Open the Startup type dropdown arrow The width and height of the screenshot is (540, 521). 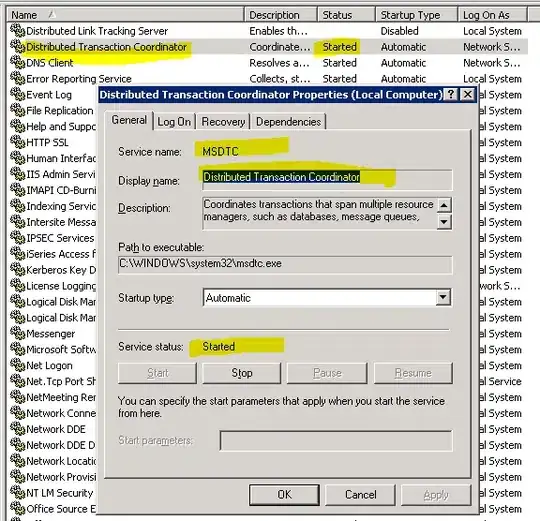pyautogui.click(x=443, y=297)
